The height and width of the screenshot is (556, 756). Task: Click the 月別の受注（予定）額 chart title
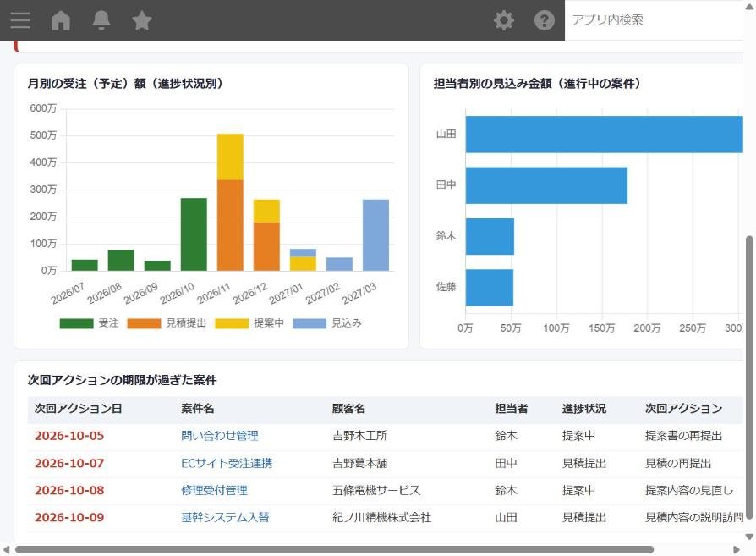tap(125, 84)
